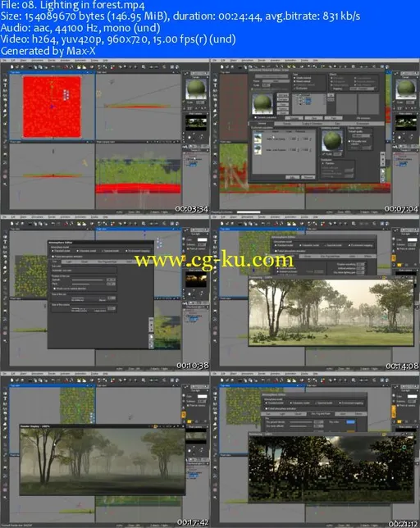
Task: Click the Populate button in the 00:07:04 editor
Action: point(294,118)
